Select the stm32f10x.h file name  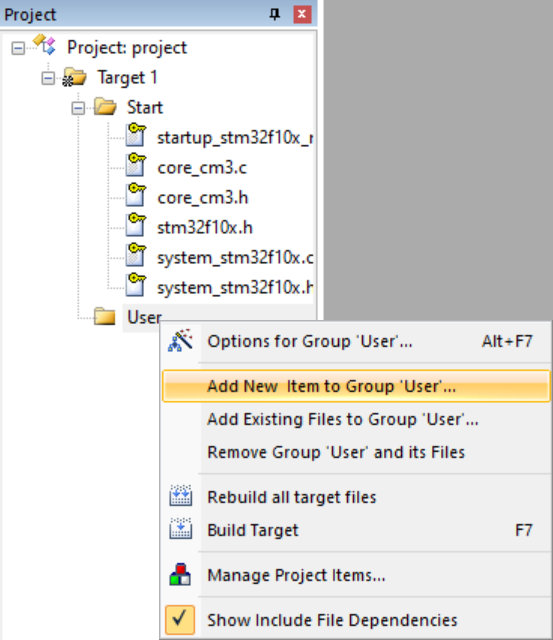point(205,227)
